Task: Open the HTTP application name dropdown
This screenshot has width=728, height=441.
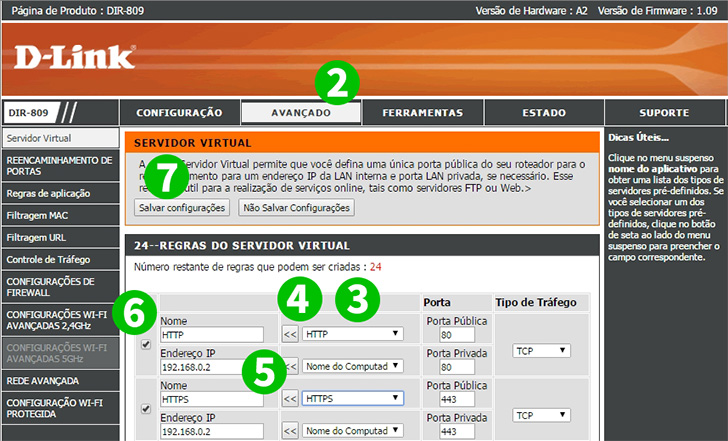Action: tap(352, 334)
